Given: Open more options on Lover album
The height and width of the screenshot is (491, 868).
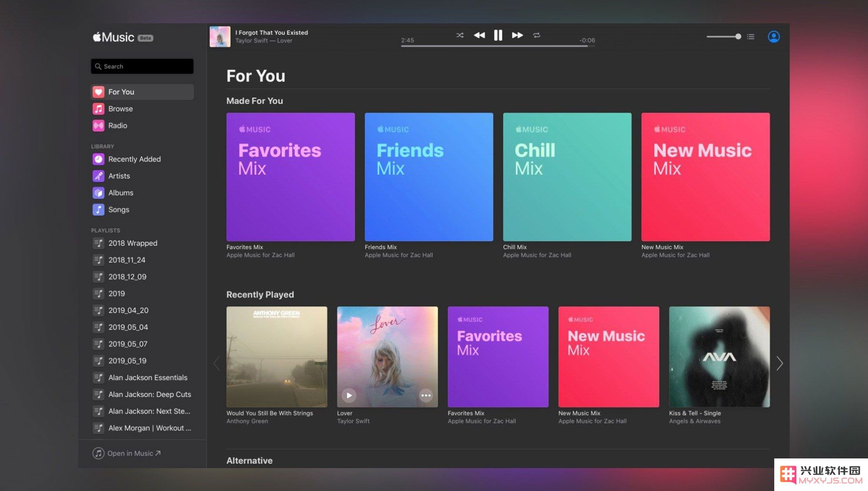Looking at the screenshot, I should pos(426,395).
